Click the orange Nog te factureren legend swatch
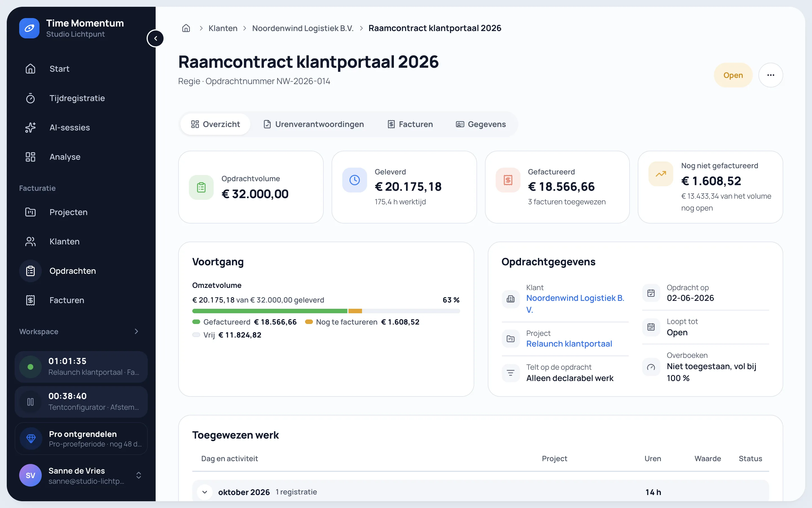This screenshot has height=508, width=812. [309, 322]
